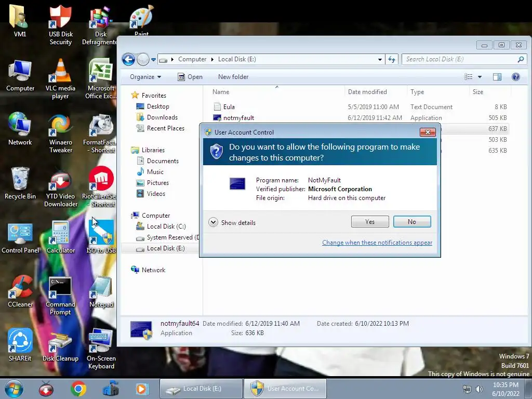Select Disk Cleanup desktop icon
This screenshot has height=399, width=532.
pos(60,346)
